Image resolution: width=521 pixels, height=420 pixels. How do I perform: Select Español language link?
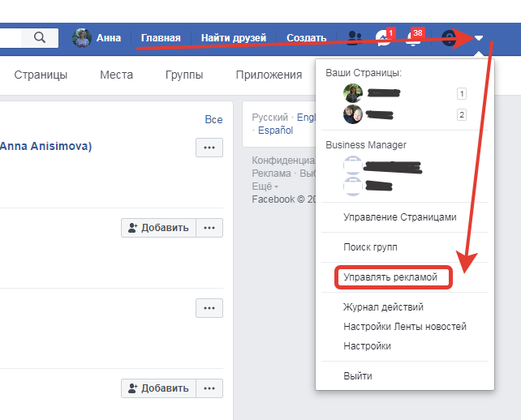pos(275,131)
